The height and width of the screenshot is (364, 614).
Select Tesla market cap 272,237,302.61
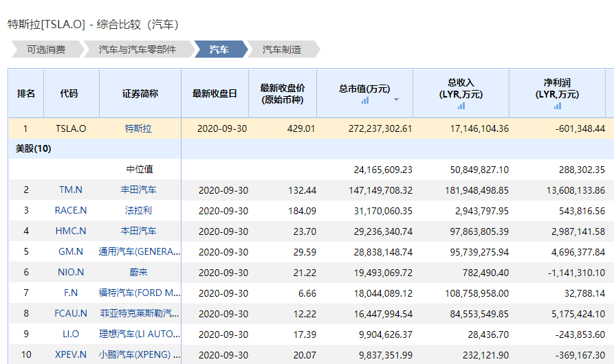point(380,128)
